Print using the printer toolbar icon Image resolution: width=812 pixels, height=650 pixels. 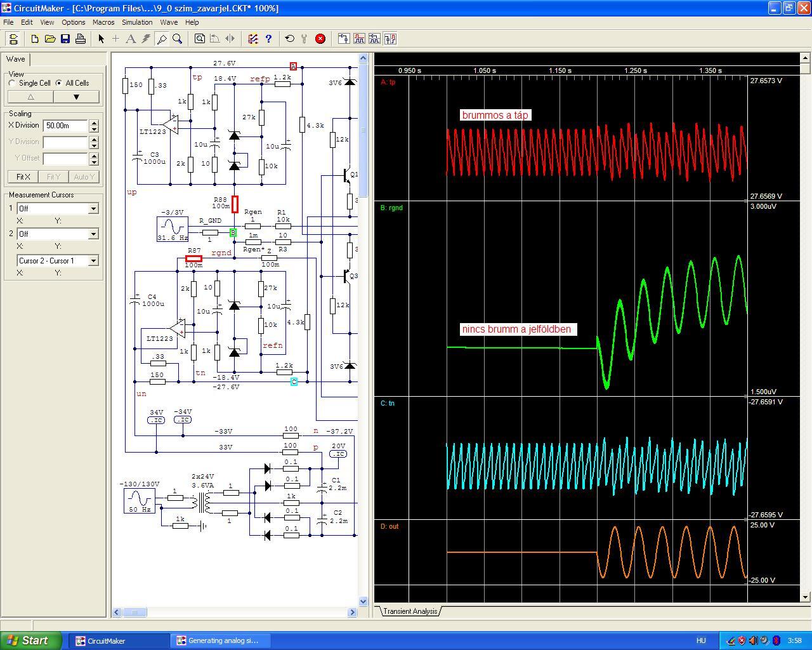(81, 39)
